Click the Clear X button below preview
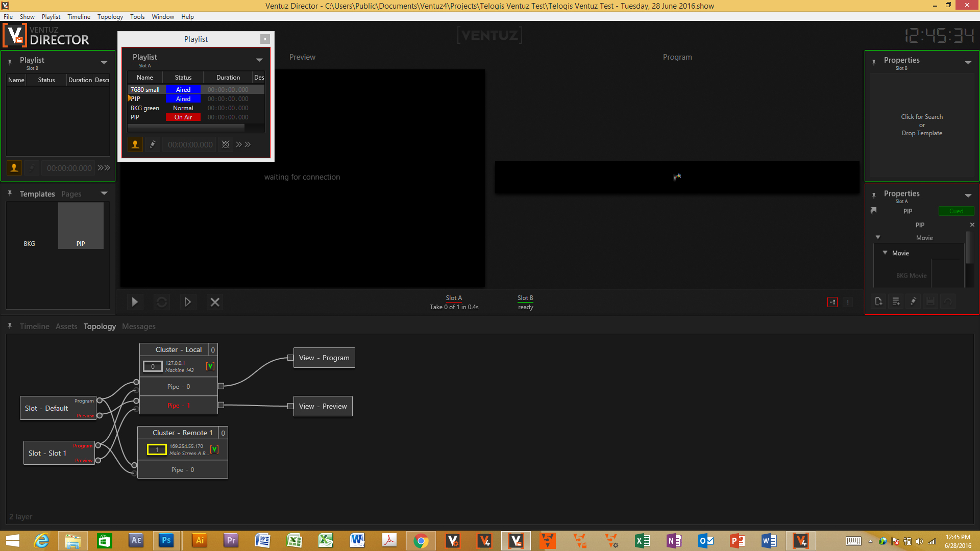 pyautogui.click(x=215, y=302)
